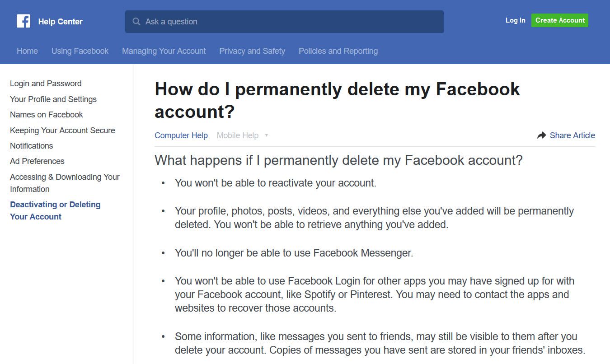Open Names on Facebook section
The height and width of the screenshot is (364, 610).
[46, 114]
